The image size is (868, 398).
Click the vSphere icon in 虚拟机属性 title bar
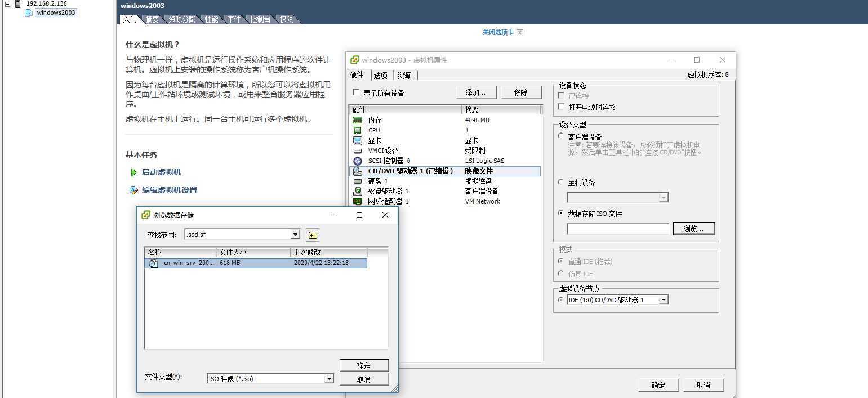(355, 60)
